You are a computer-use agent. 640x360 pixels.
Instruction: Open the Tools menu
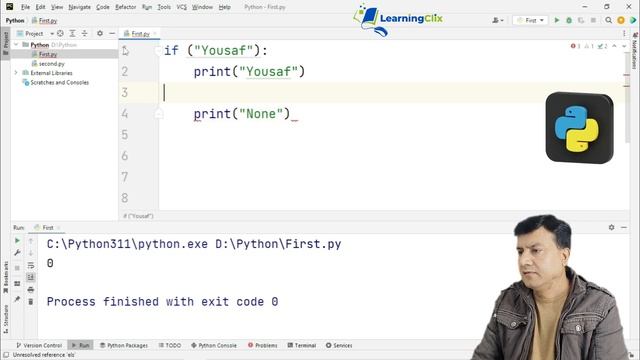[164, 7]
